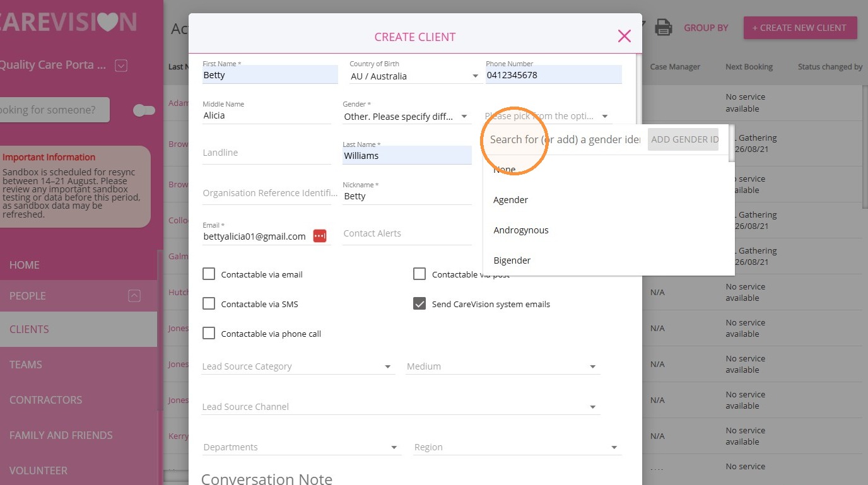The width and height of the screenshot is (868, 485).
Task: Select None from the gender identity list
Action: coord(606,170)
